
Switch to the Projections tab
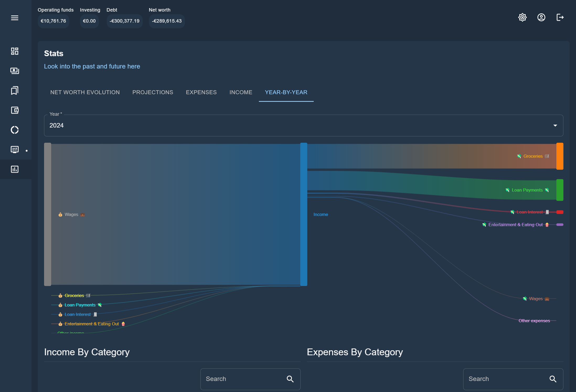pyautogui.click(x=153, y=92)
